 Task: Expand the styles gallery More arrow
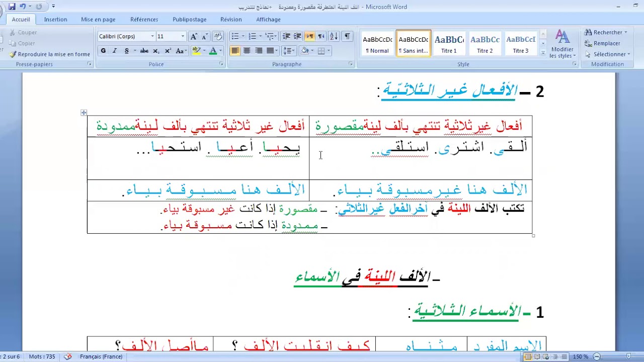tap(543, 52)
